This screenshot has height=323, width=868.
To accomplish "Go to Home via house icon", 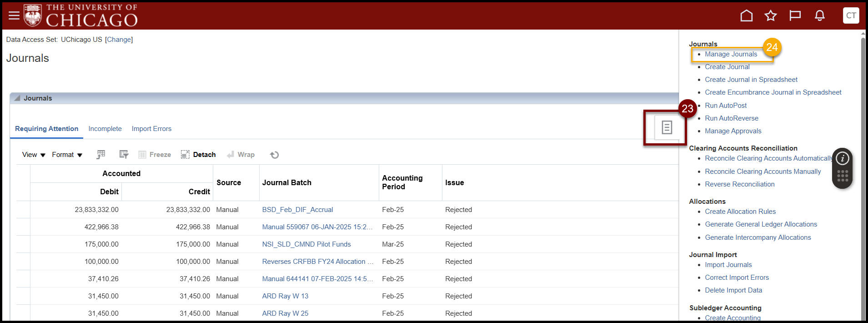I will [x=746, y=16].
